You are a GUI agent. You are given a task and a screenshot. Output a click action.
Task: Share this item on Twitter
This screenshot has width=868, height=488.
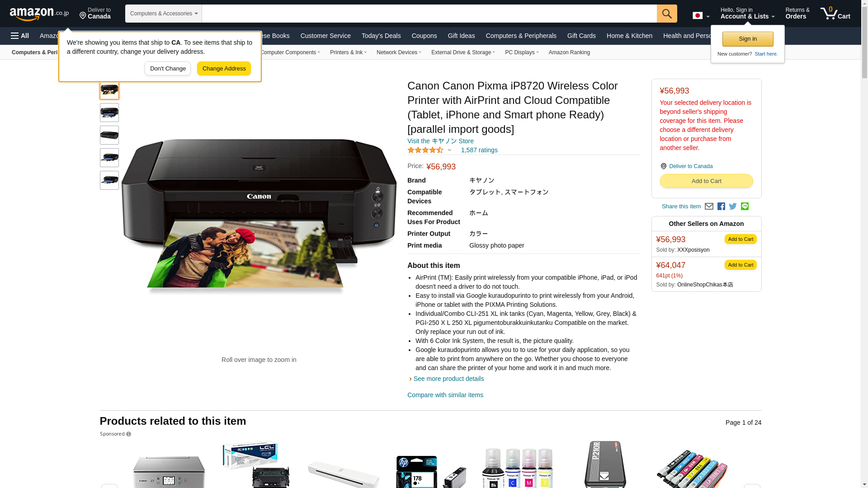point(733,206)
